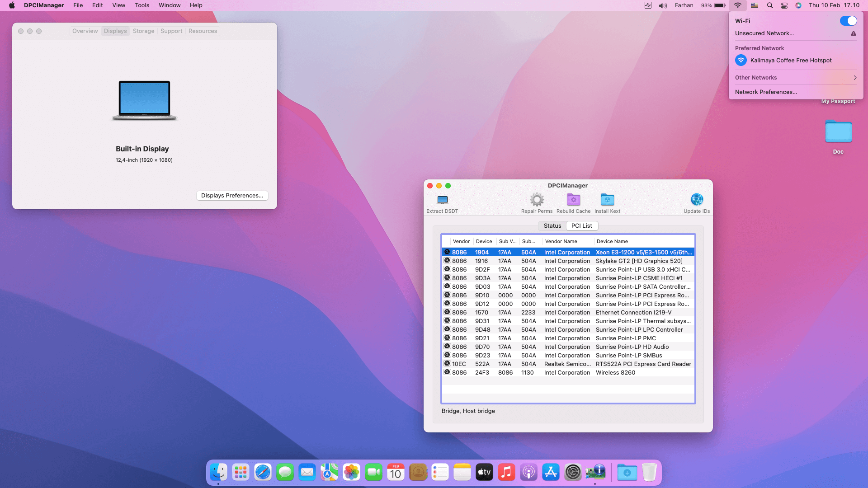Select the Sunrise Point-LP CSME HECI #1 row

pos(568,278)
